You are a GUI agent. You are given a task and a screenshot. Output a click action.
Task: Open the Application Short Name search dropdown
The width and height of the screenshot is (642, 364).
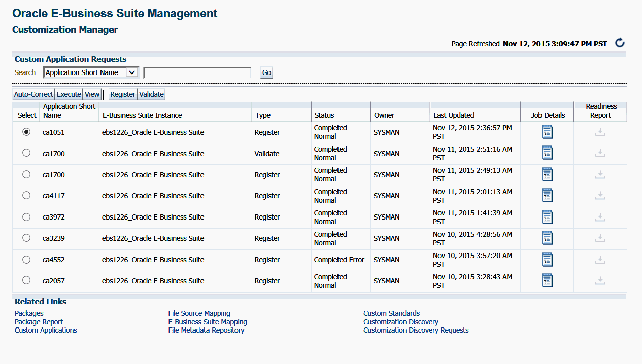91,72
